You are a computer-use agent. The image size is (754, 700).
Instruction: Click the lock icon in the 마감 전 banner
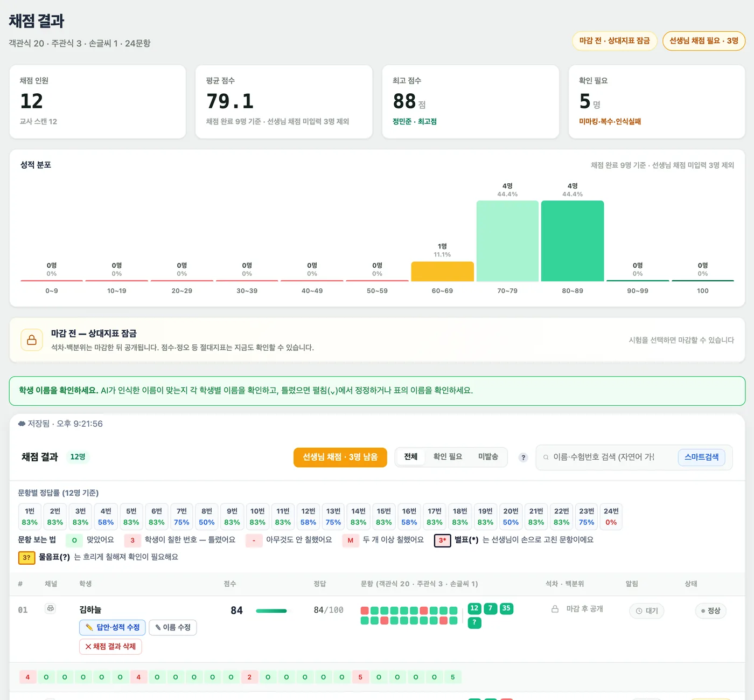[x=32, y=340]
